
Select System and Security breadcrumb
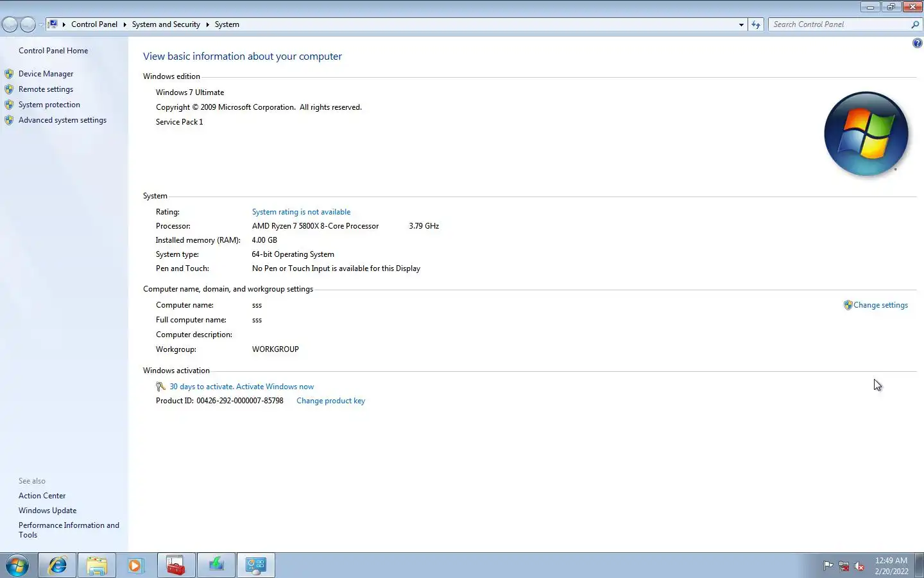(x=166, y=24)
